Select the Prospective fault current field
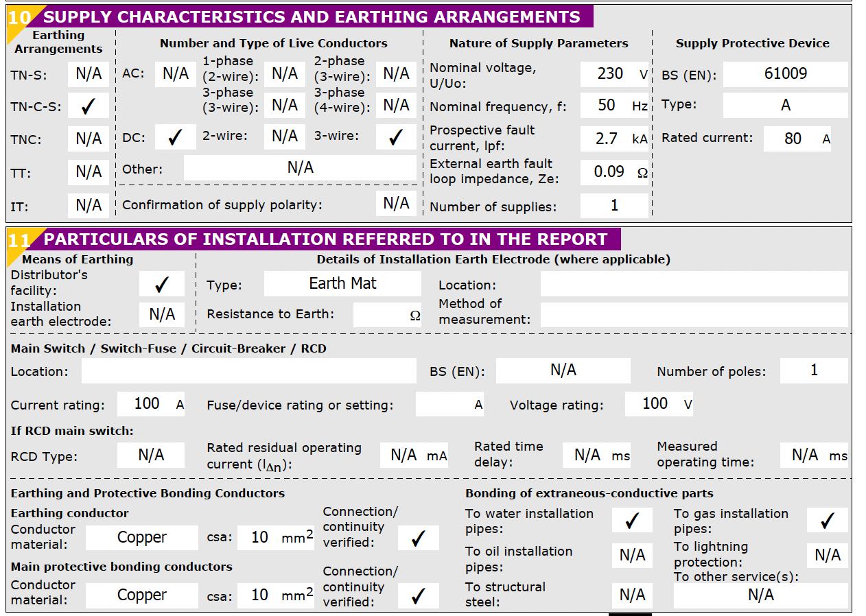This screenshot has width=866, height=616. tap(614, 139)
